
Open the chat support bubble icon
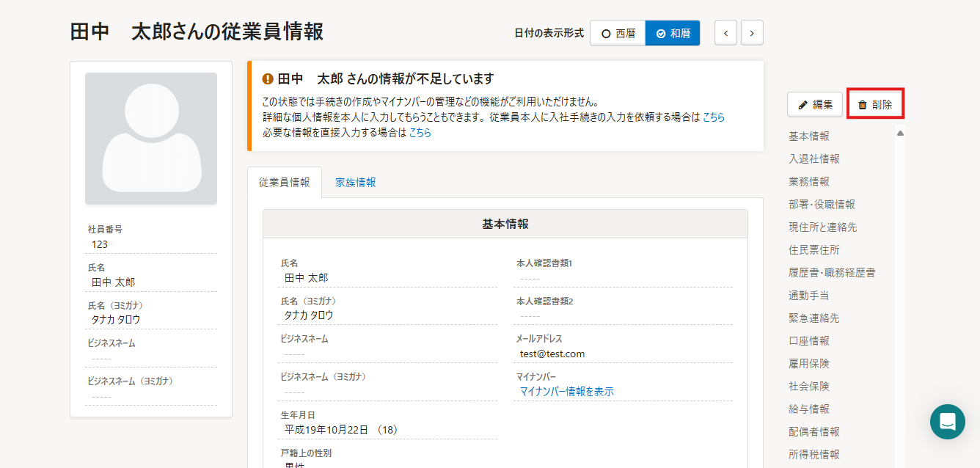click(947, 422)
